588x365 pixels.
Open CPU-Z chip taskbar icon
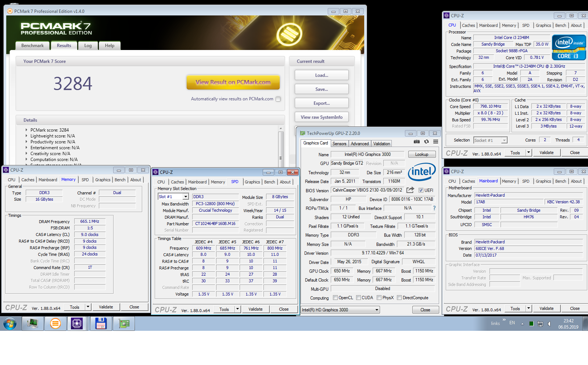77,324
